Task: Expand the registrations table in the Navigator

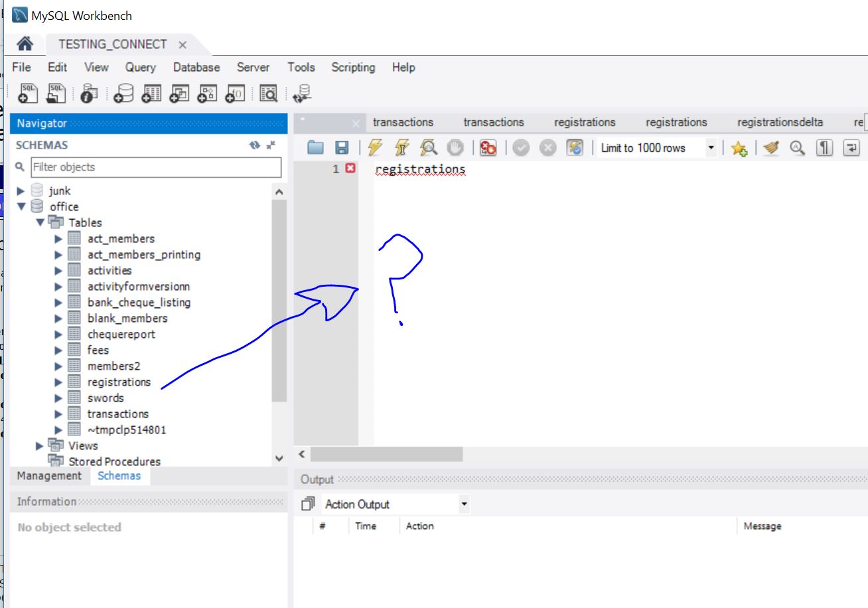Action: point(57,382)
